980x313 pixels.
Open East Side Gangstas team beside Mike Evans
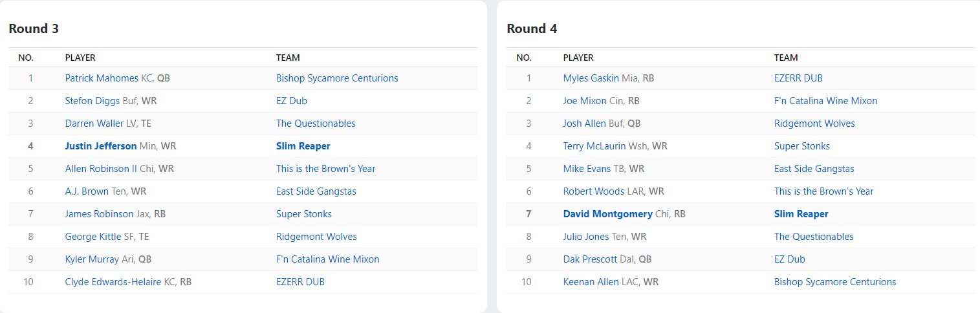(814, 169)
